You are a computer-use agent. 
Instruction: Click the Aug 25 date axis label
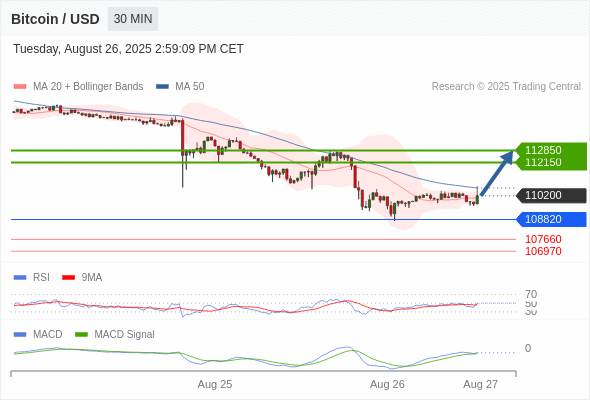tap(215, 385)
